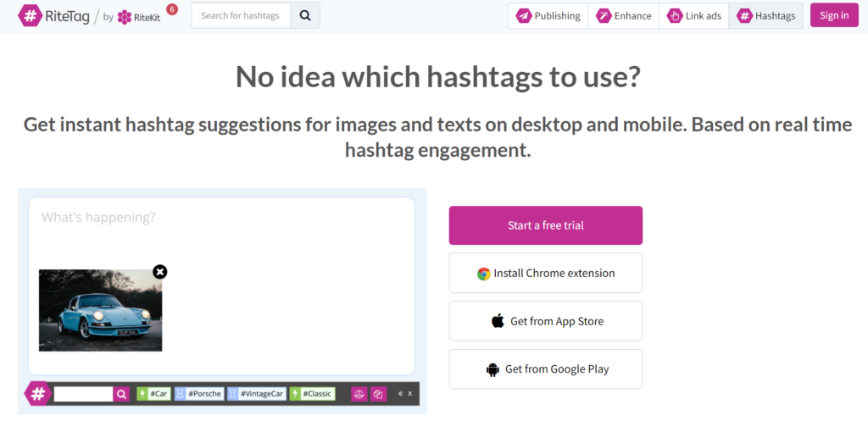Go to the Link ads tab
The image size is (868, 421).
coord(694,15)
